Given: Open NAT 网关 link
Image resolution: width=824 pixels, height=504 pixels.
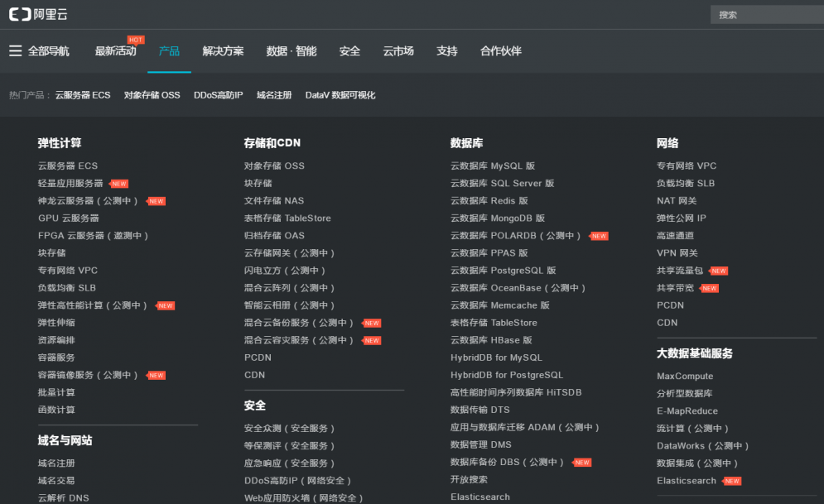Looking at the screenshot, I should tap(677, 200).
